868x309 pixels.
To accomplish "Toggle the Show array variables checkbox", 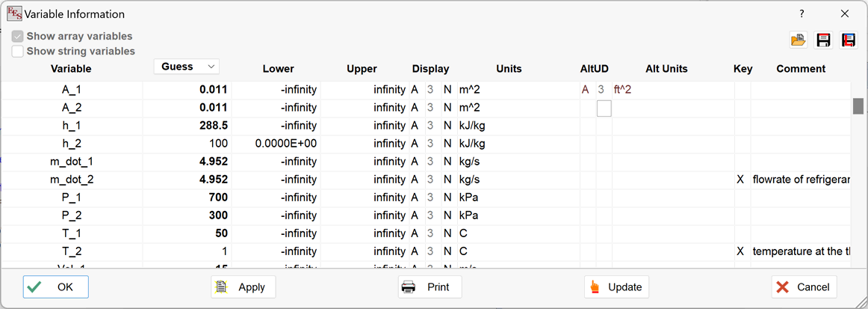I will click(18, 36).
